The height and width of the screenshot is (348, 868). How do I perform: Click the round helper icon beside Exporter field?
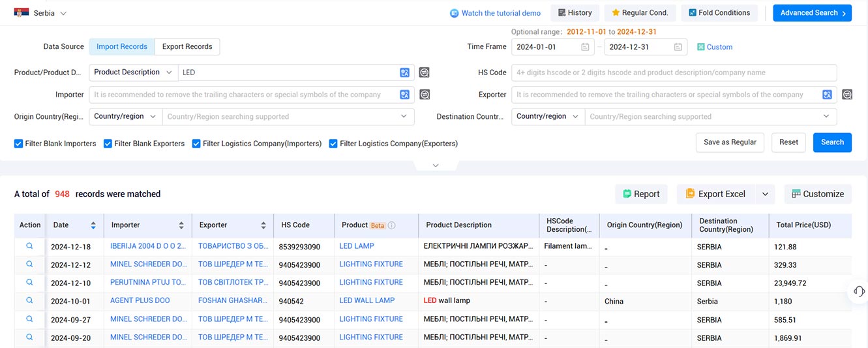pos(847,95)
